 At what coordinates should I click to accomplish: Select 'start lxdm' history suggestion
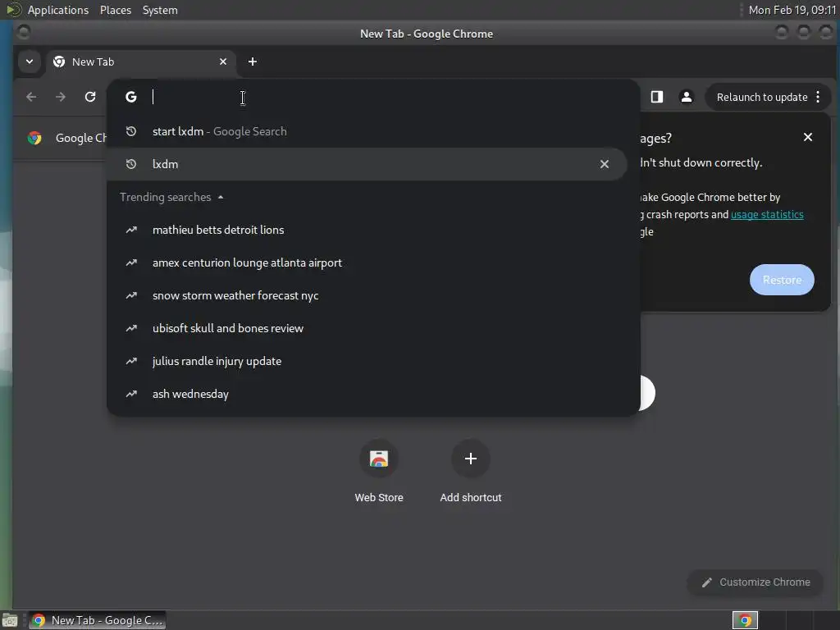click(x=367, y=131)
